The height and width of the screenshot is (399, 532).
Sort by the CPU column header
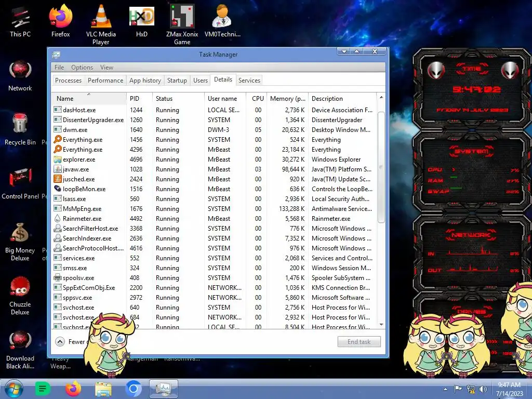[257, 98]
